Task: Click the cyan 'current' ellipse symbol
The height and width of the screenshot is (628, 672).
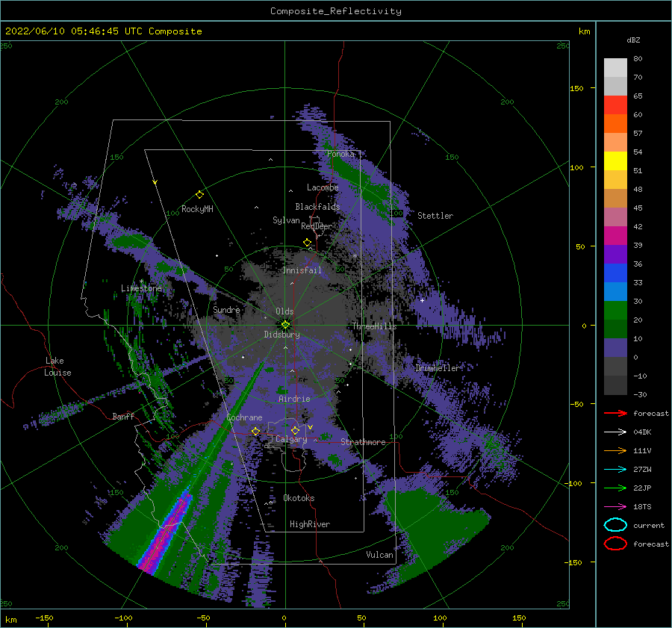Action: click(x=615, y=525)
